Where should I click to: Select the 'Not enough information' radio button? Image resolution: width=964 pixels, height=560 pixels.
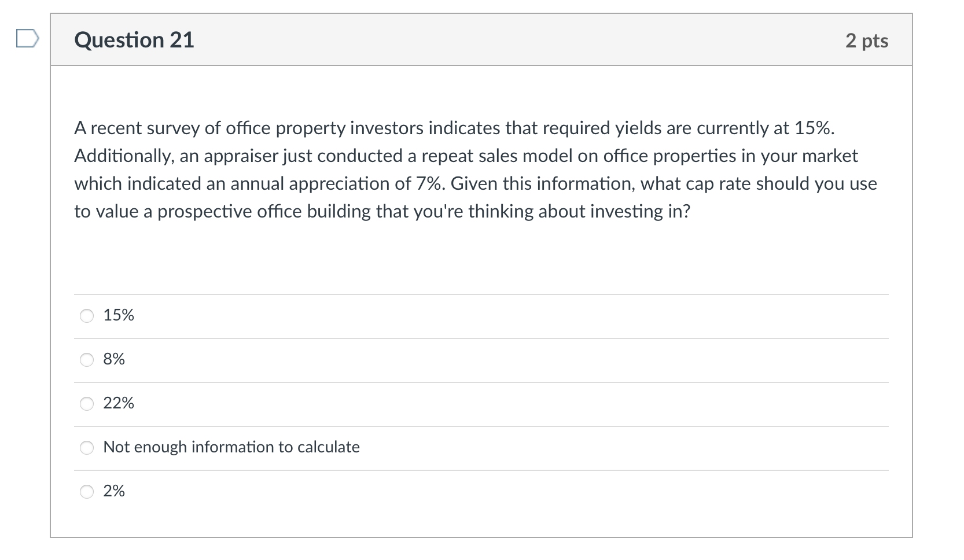87,448
